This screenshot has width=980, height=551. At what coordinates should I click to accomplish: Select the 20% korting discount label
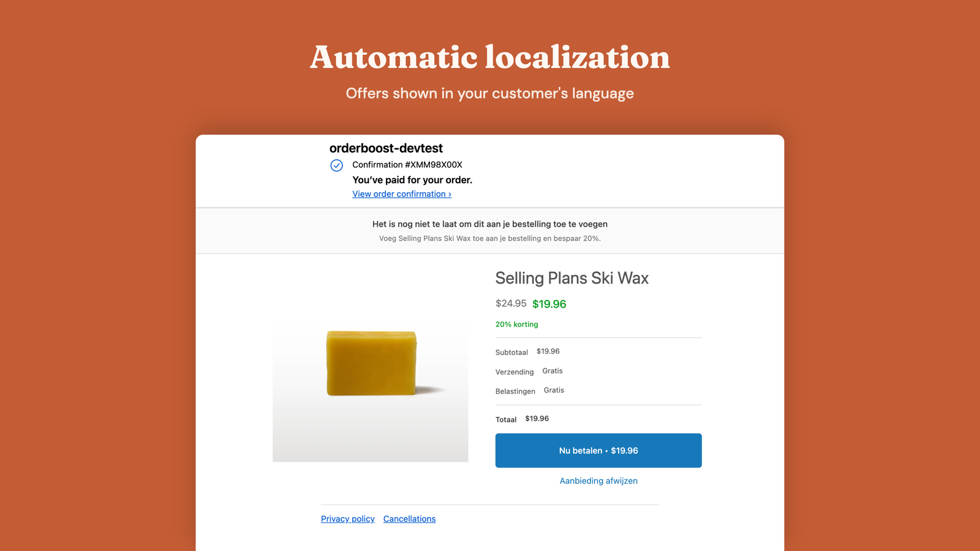(516, 324)
